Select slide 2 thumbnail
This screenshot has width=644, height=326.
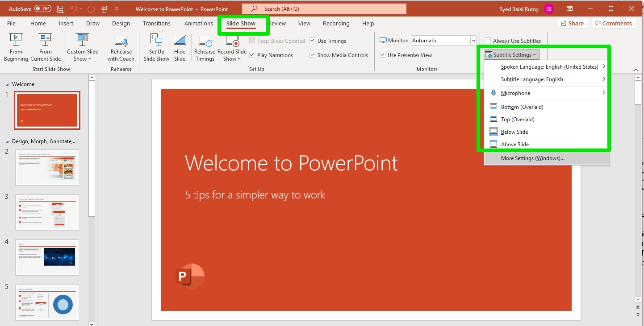pyautogui.click(x=47, y=167)
